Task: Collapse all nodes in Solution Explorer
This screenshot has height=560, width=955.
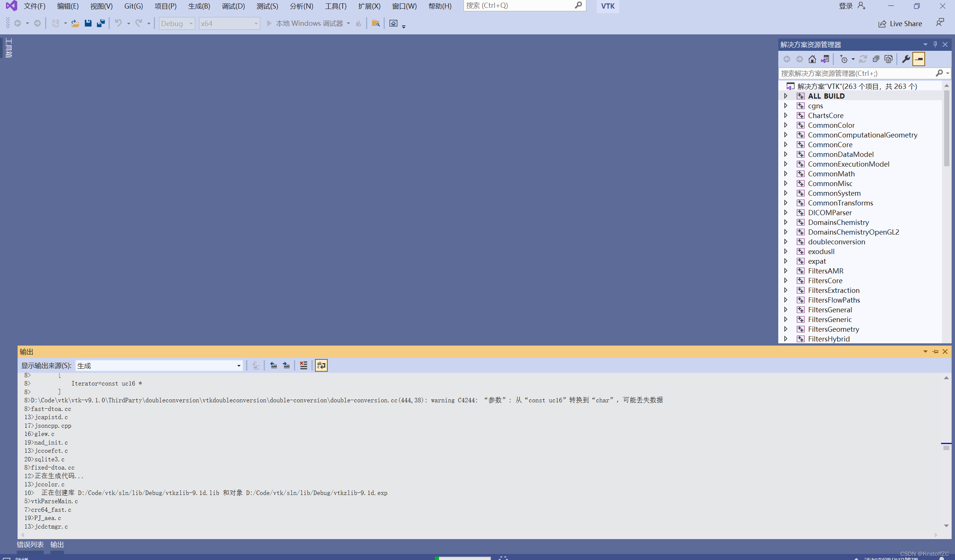Action: (x=875, y=59)
